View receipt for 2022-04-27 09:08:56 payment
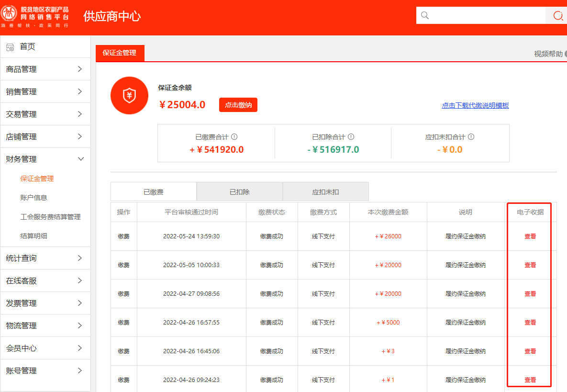The image size is (567, 392). (530, 293)
